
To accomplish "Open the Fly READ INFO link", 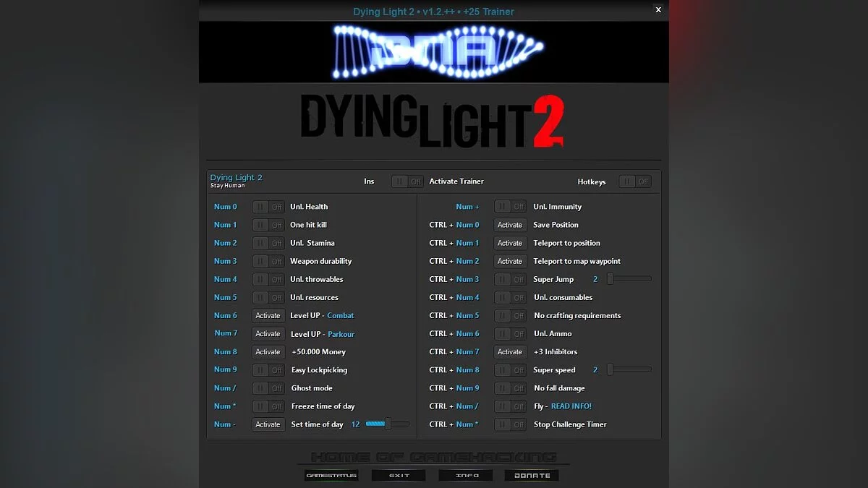I will [x=571, y=406].
